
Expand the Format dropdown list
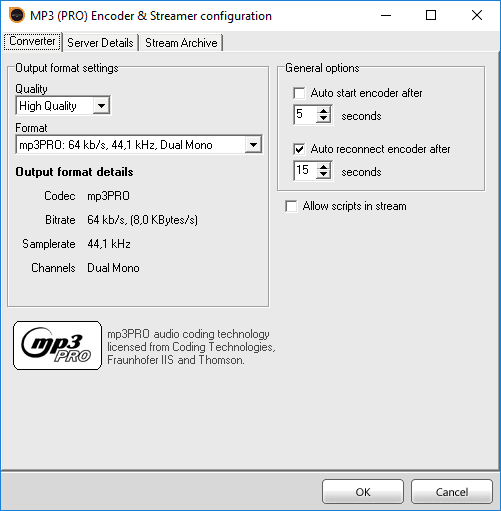[x=253, y=145]
